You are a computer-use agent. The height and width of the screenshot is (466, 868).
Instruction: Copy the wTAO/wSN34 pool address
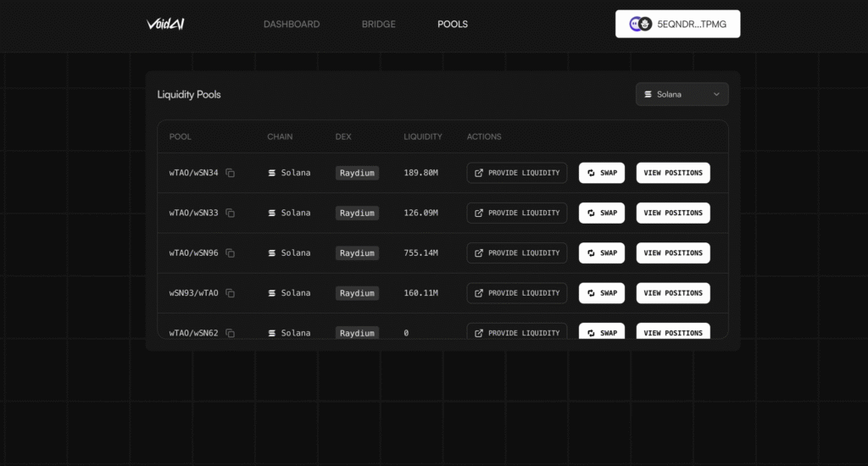(231, 173)
